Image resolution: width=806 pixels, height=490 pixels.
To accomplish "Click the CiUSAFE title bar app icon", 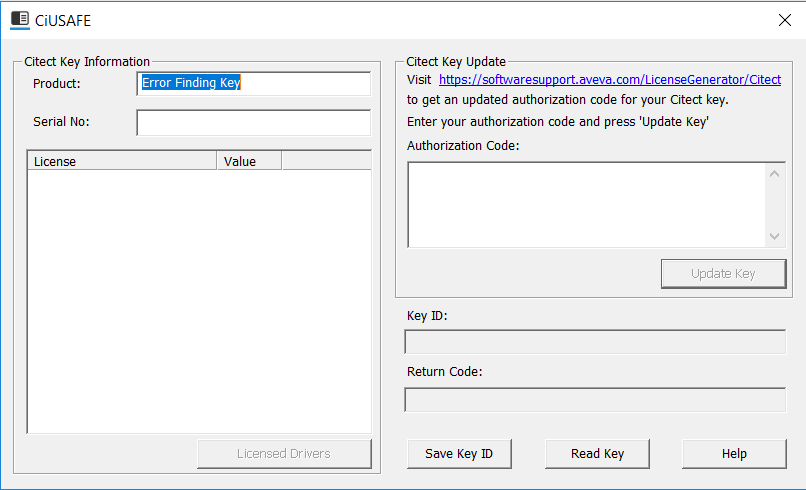I will point(20,20).
